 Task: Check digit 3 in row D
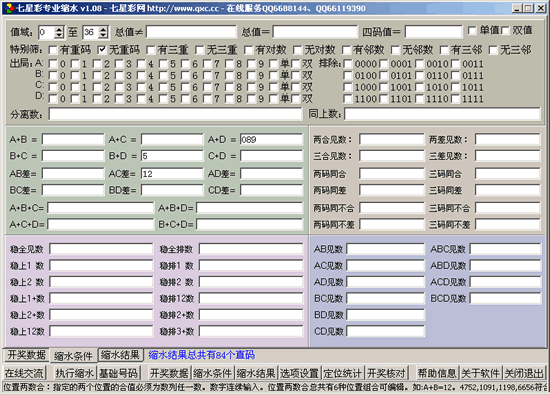tap(119, 99)
